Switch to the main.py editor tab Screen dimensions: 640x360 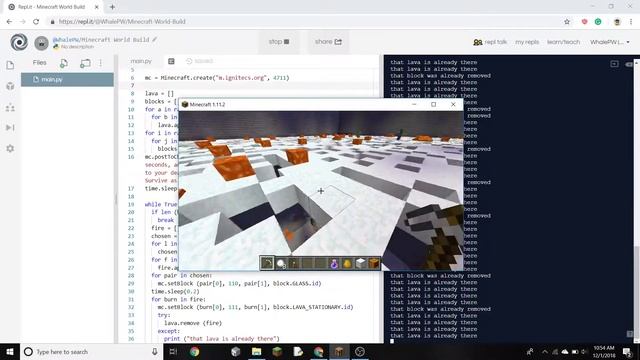point(141,61)
